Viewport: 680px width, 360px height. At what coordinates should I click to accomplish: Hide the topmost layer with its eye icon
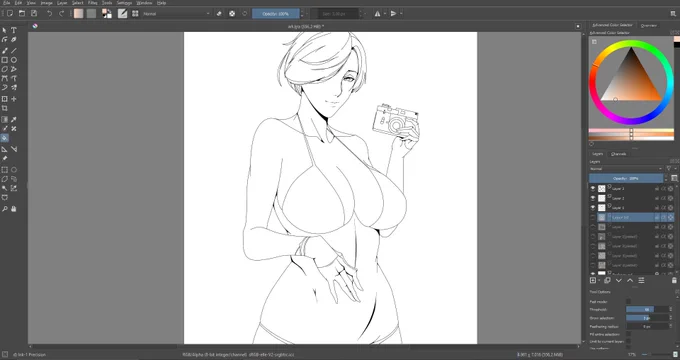click(x=593, y=189)
